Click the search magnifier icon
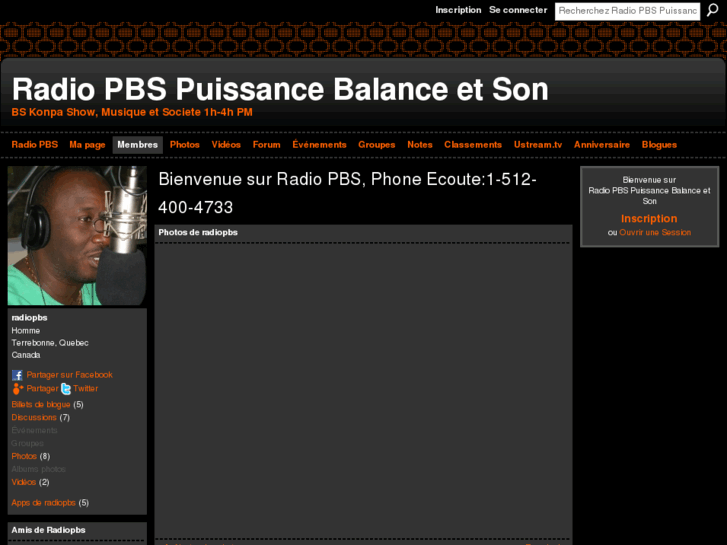The height and width of the screenshot is (545, 727). coord(712,10)
